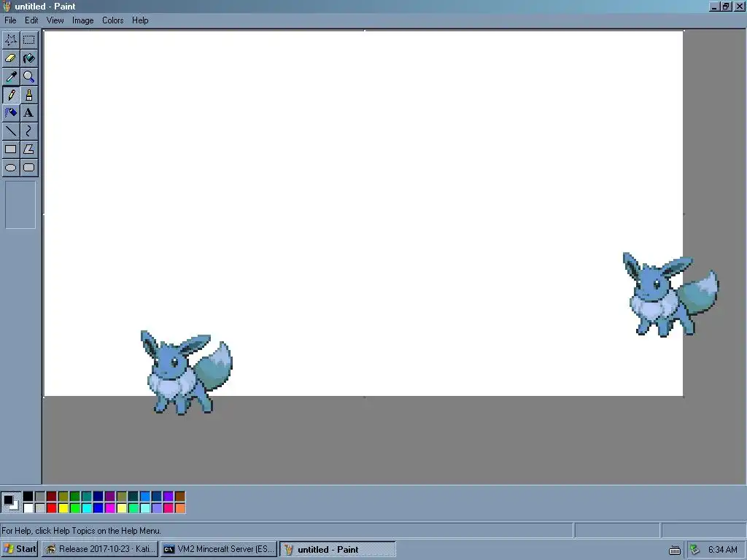This screenshot has width=747, height=560.
Task: Pick the pure blue color swatch
Action: click(98, 508)
